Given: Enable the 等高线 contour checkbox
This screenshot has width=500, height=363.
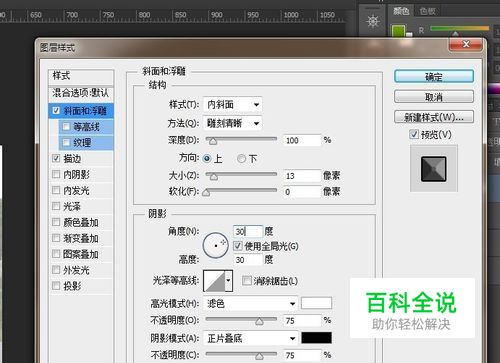Looking at the screenshot, I should tap(66, 126).
